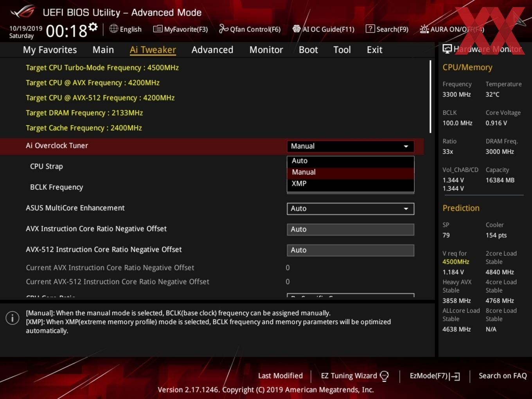The image size is (532, 399).
Task: Click the Ai Overclock Tuner label
Action: (x=57, y=146)
